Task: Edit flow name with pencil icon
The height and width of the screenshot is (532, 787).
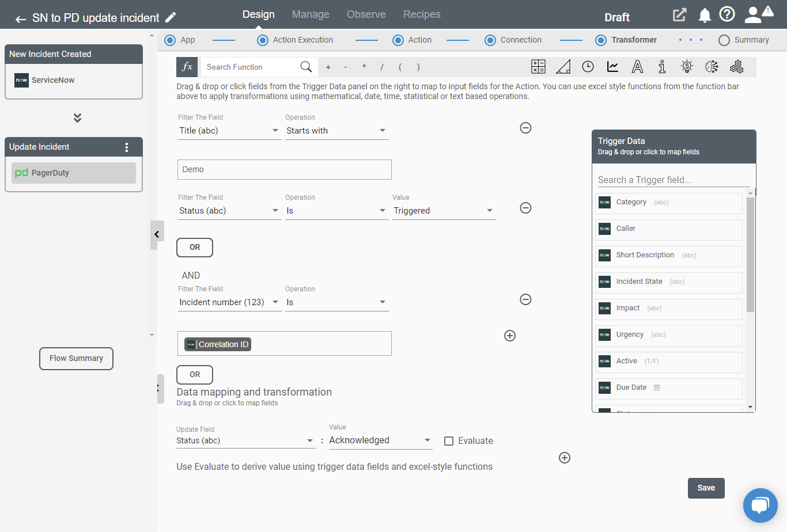Action: coord(171,17)
